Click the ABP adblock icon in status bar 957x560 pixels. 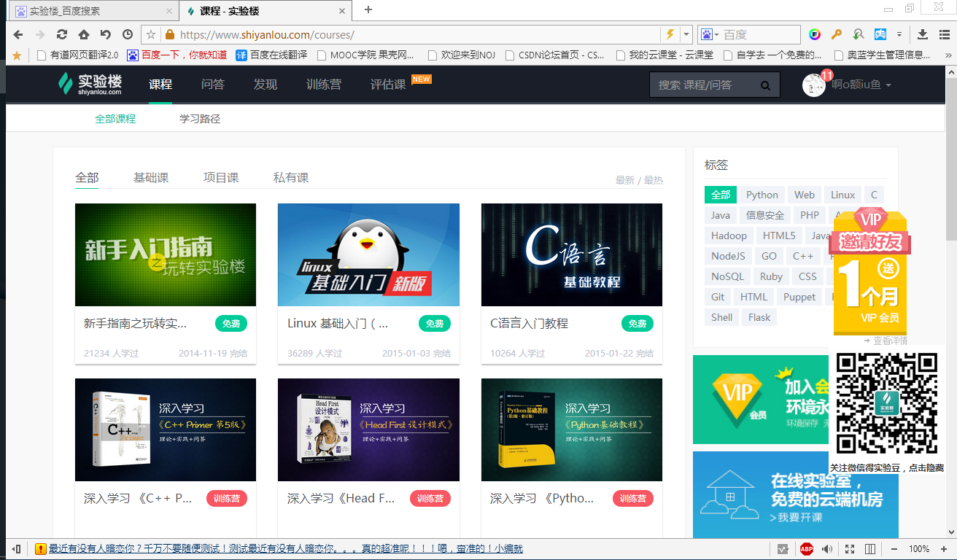[806, 549]
